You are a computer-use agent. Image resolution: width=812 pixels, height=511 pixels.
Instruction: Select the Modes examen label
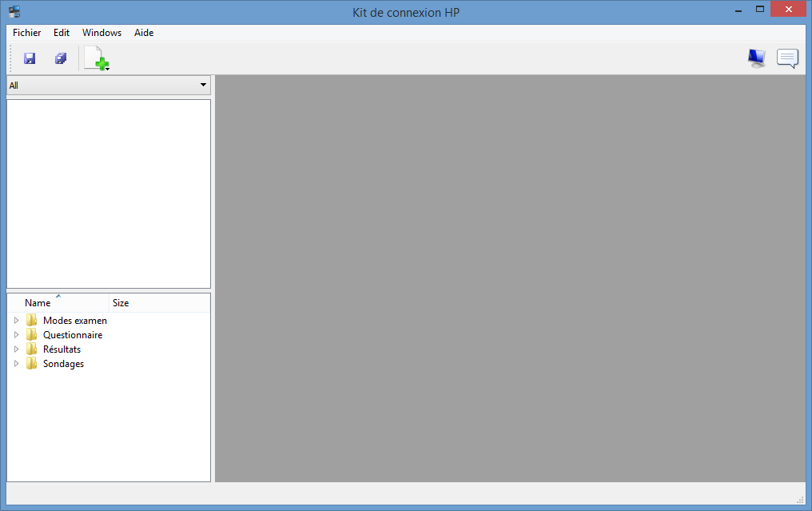click(75, 321)
